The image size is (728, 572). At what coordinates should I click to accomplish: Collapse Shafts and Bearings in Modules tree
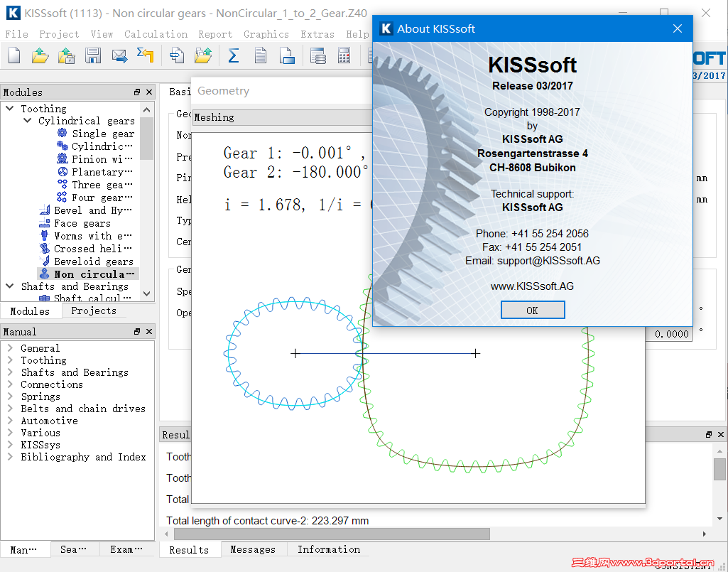[x=10, y=286]
